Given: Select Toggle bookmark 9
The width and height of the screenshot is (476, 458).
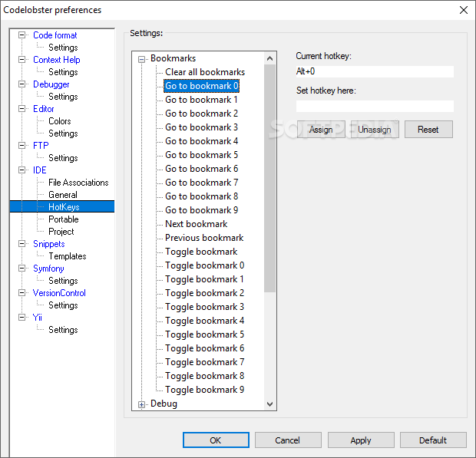Looking at the screenshot, I should [205, 390].
